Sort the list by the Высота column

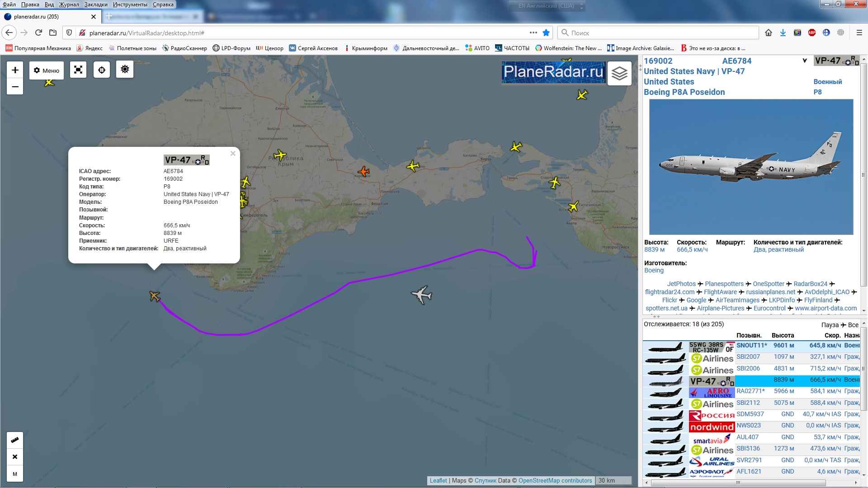coord(783,335)
